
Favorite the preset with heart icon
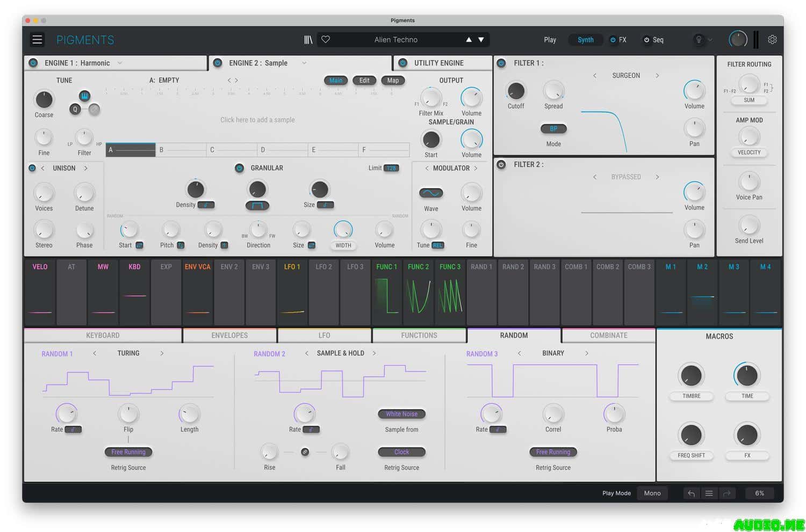click(326, 39)
